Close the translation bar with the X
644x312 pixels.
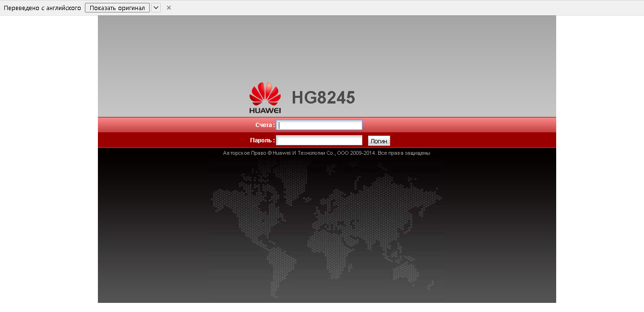[x=169, y=8]
